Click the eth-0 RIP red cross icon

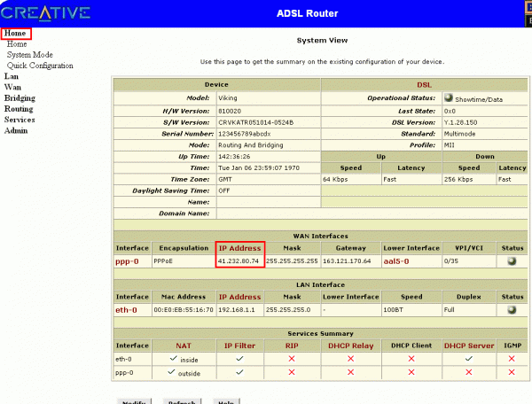click(292, 359)
